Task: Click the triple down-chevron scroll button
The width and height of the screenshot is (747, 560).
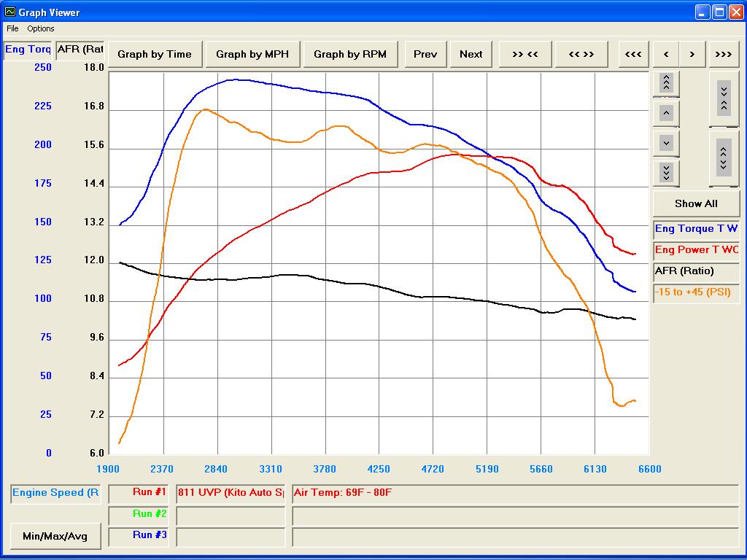Action: tap(666, 173)
